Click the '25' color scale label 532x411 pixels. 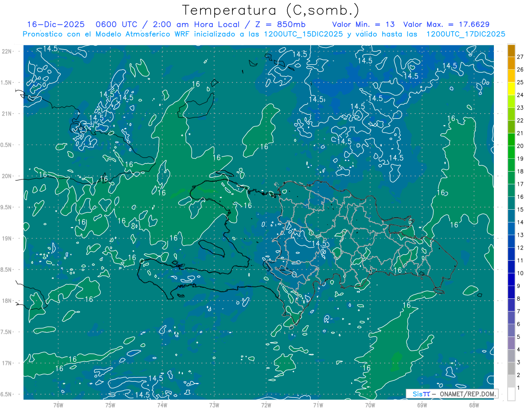point(520,82)
